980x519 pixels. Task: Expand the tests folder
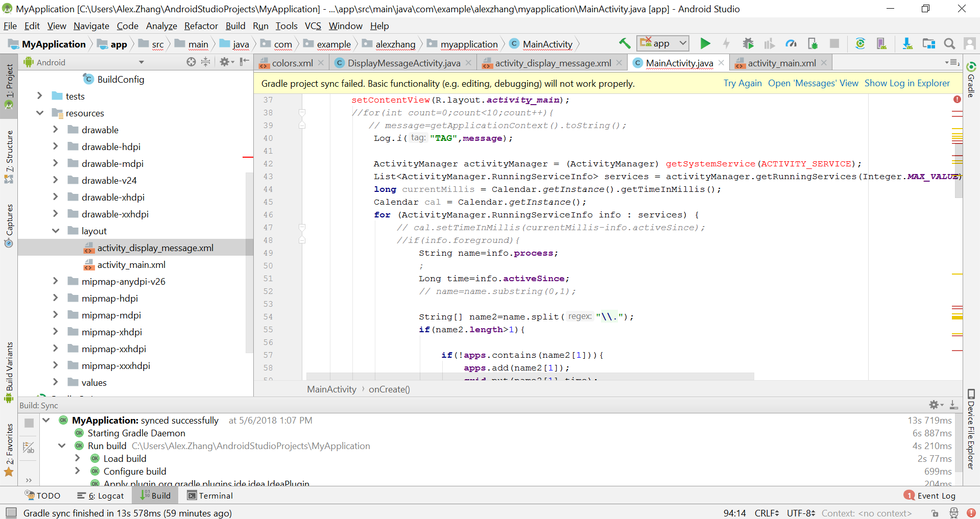39,95
